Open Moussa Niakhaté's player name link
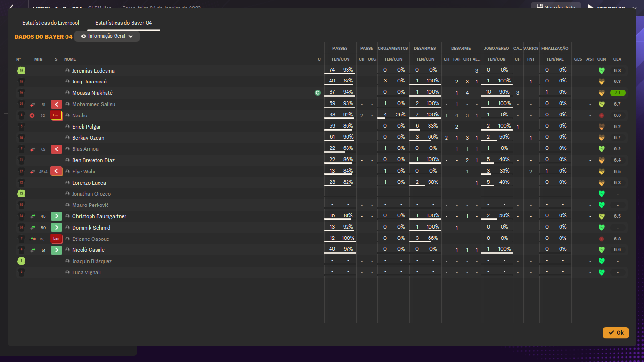This screenshot has width=644, height=362. [92, 93]
